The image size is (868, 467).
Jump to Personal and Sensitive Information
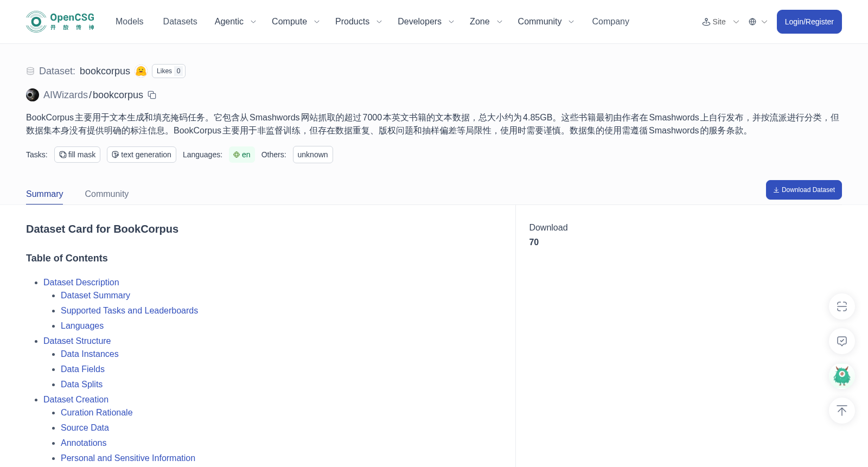point(128,458)
